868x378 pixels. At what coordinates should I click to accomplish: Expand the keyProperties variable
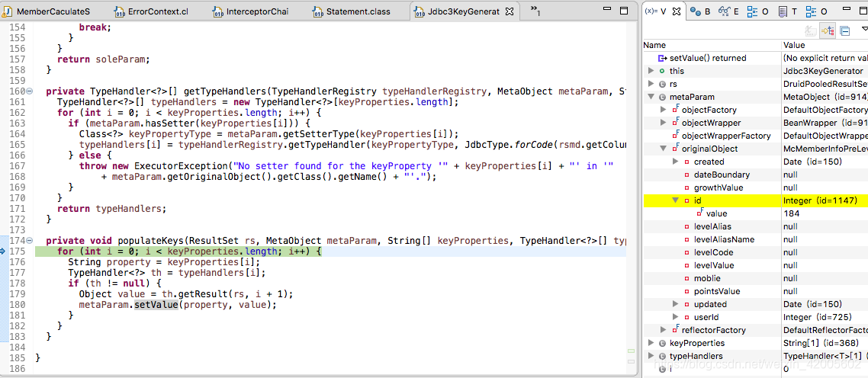(x=651, y=343)
